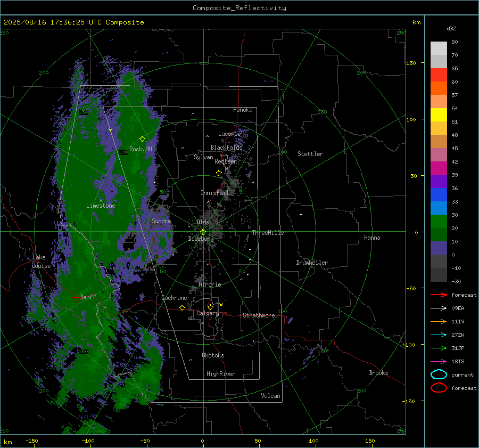Click the Vulcan city label
Screen dimensions: 479x448
point(270,396)
